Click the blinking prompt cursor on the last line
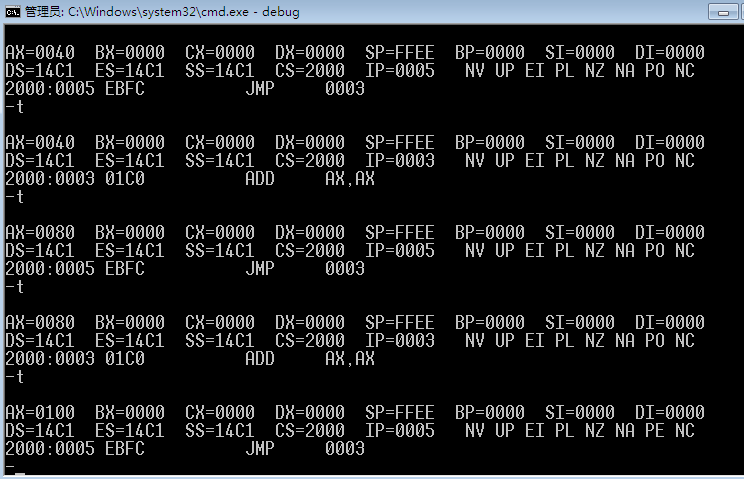Image resolution: width=744 pixels, height=479 pixels. [x=20, y=473]
